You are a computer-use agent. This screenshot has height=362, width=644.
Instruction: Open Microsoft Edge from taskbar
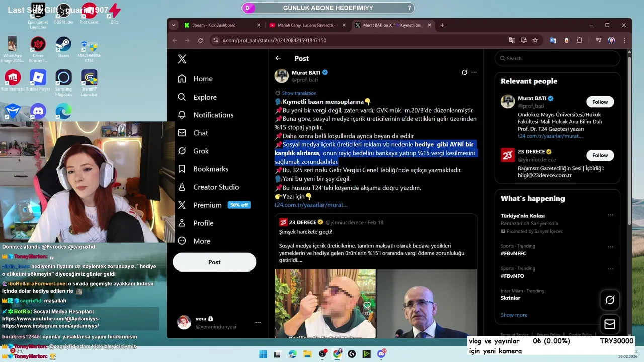tap(293, 354)
